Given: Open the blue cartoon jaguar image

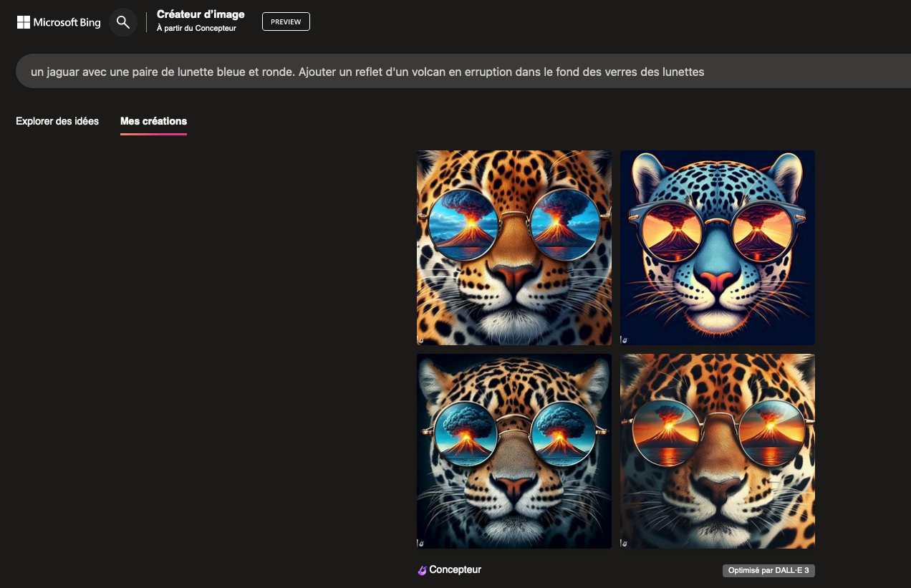Looking at the screenshot, I should tap(718, 248).
